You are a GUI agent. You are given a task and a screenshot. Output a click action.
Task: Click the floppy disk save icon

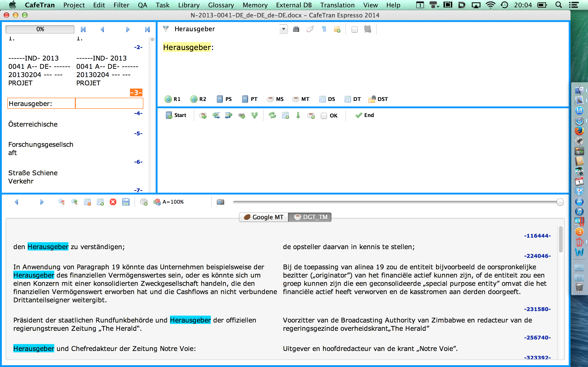point(126,202)
